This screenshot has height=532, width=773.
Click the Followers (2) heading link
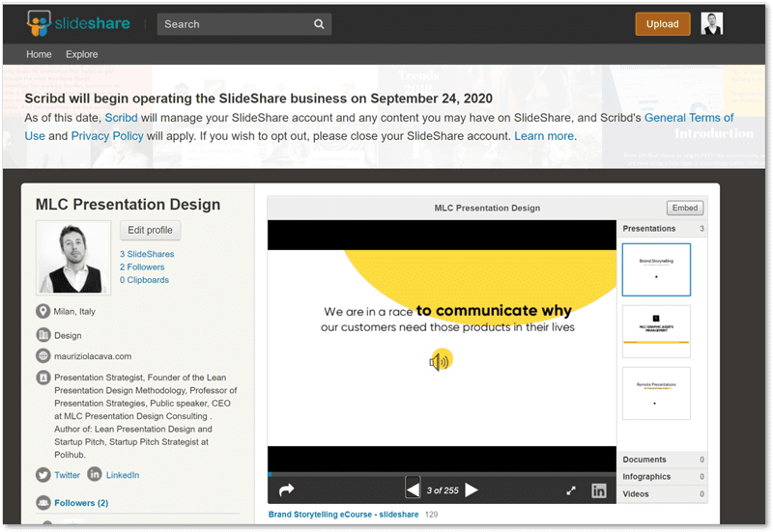coord(81,503)
